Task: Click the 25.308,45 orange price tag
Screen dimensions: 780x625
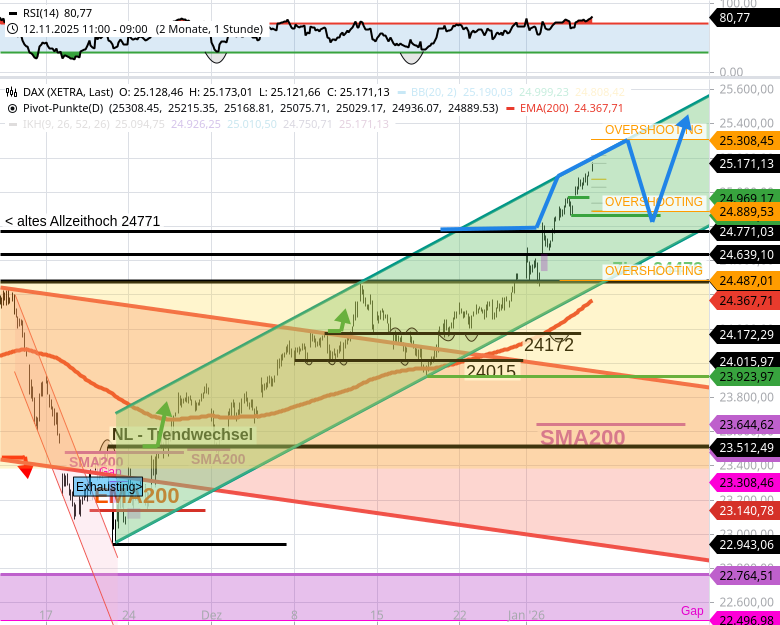Action: pyautogui.click(x=745, y=141)
